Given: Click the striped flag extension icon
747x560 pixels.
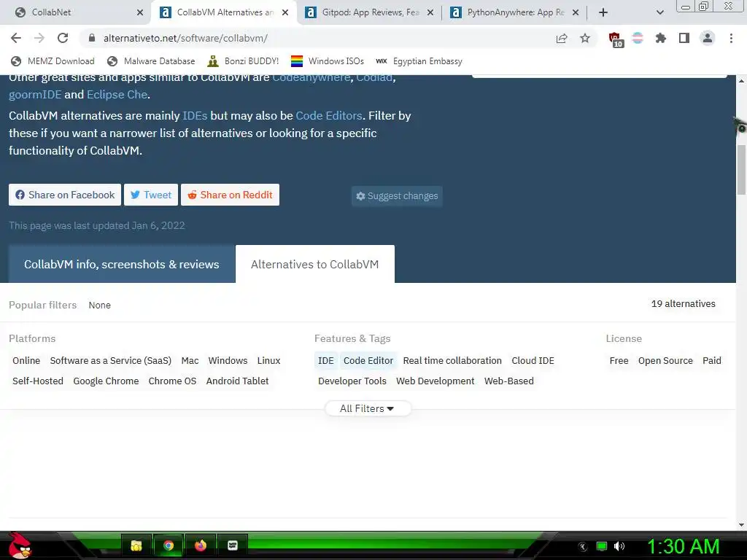Looking at the screenshot, I should (638, 38).
